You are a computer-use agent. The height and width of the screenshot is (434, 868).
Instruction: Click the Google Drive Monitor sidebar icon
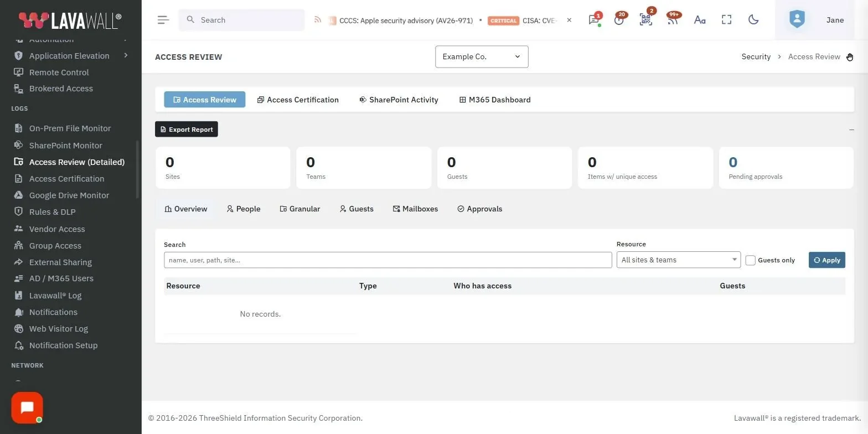click(x=18, y=195)
